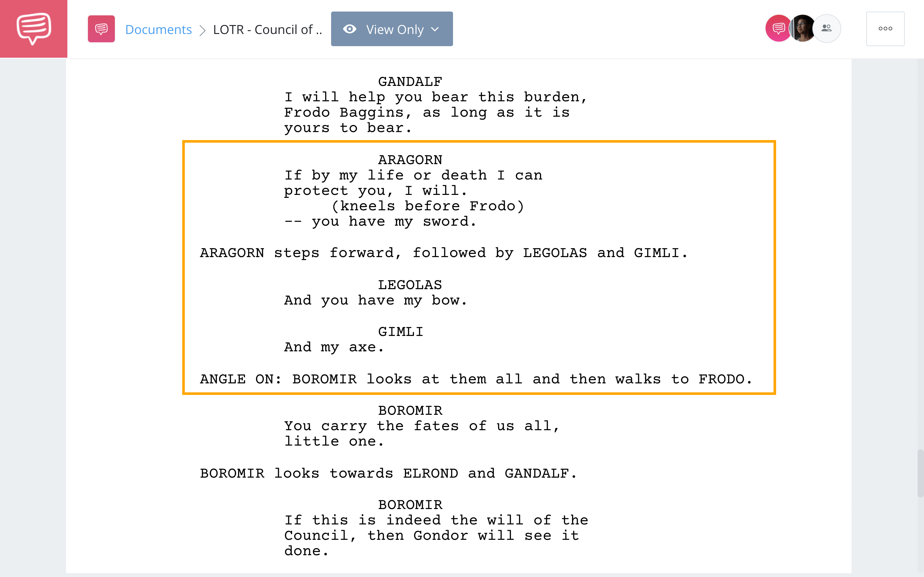Click the document/feedback icon in toolbar
This screenshot has width=924, height=577.
(101, 29)
